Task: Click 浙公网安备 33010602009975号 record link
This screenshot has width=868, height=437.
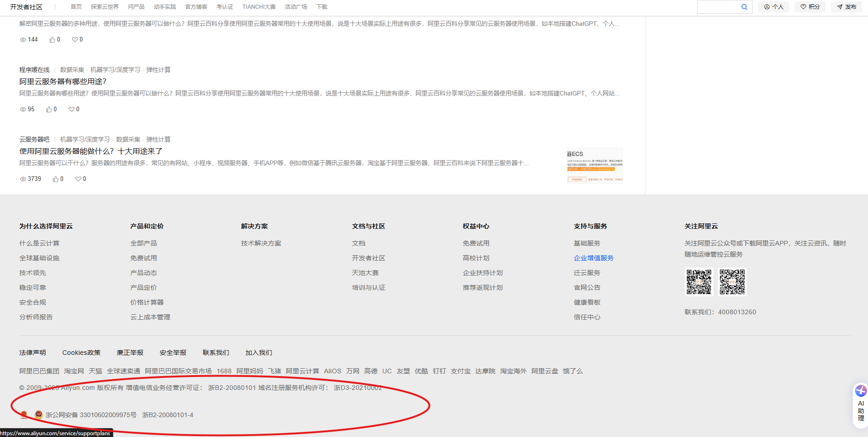Action: tap(91, 415)
